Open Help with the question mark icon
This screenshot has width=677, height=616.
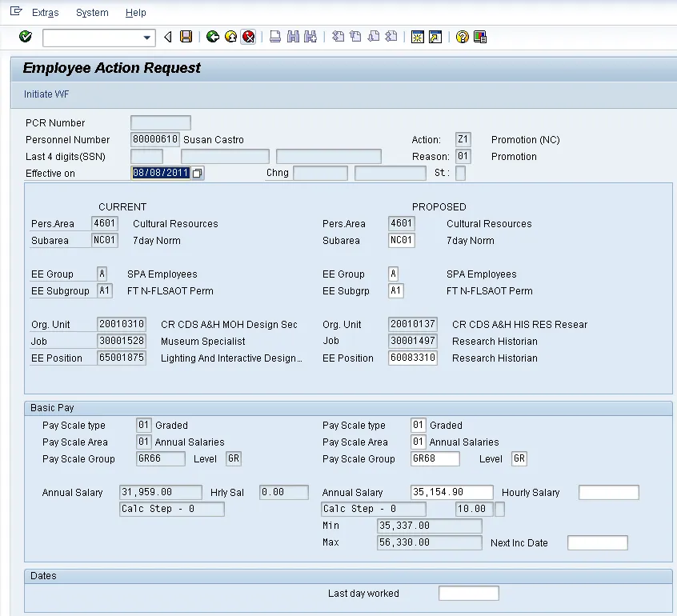pyautogui.click(x=462, y=37)
